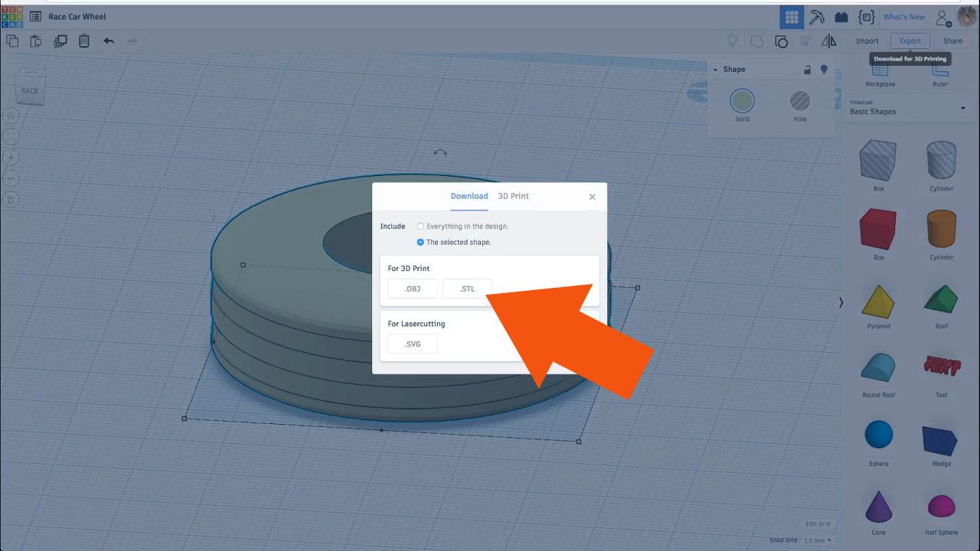Zoom out with the minus icon
The height and width of the screenshot is (551, 980).
coord(11,178)
